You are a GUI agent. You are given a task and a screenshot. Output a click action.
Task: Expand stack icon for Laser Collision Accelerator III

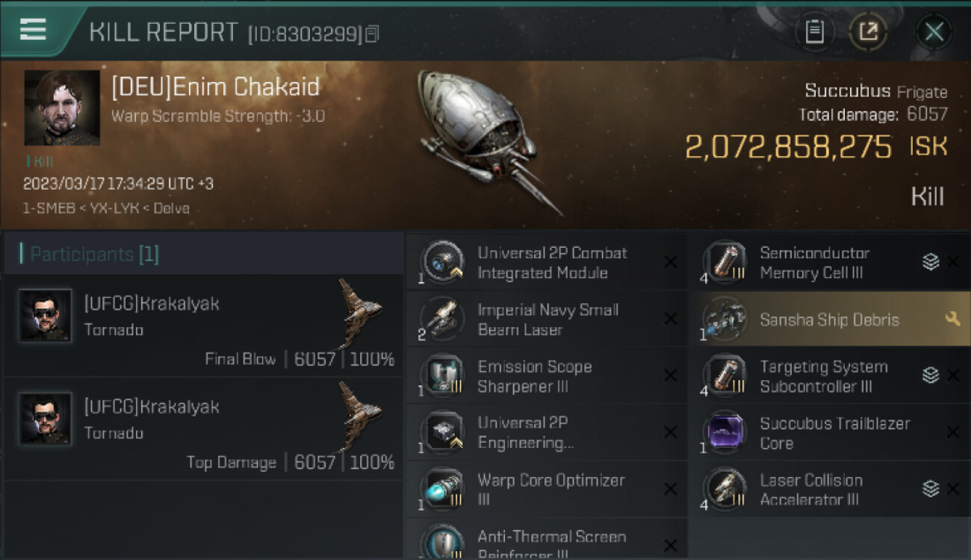tap(930, 489)
